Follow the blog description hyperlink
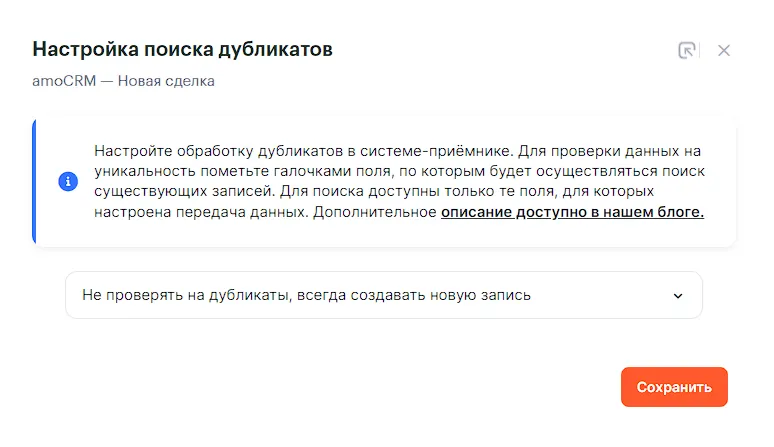The image size is (774, 447). (x=572, y=212)
